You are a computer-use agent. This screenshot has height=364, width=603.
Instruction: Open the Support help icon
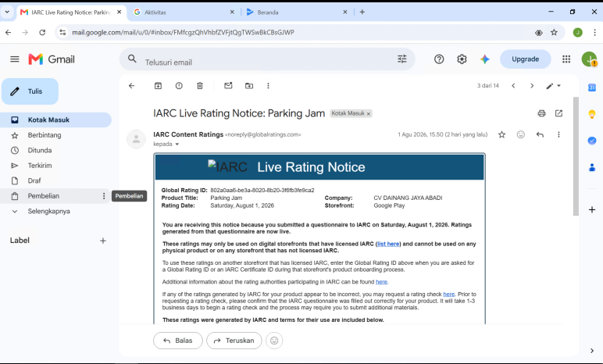pos(439,59)
